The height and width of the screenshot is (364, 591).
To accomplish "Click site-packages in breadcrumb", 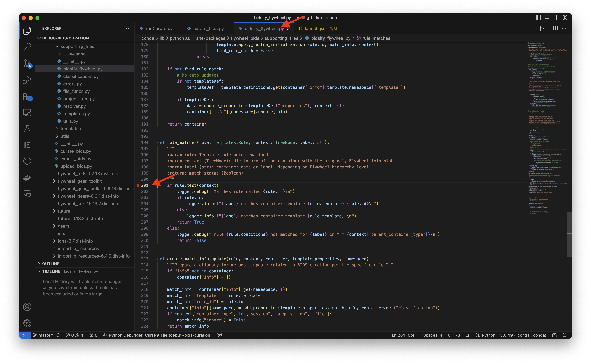I will (210, 38).
